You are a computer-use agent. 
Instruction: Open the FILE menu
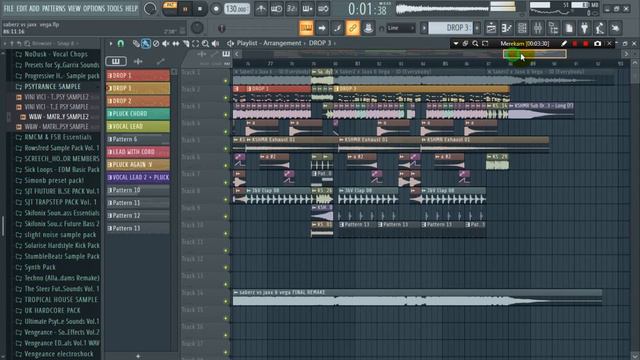point(8,8)
